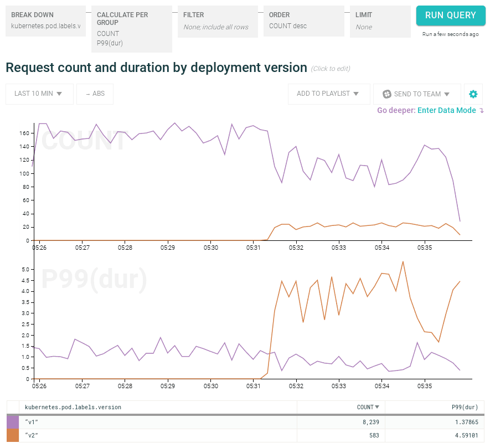Expand the Last 10 Min time dropdown
This screenshot has width=490, height=448.
(39, 94)
